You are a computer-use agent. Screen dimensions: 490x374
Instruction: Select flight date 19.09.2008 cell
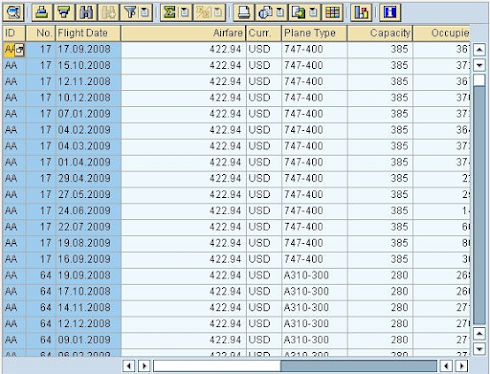click(88, 276)
